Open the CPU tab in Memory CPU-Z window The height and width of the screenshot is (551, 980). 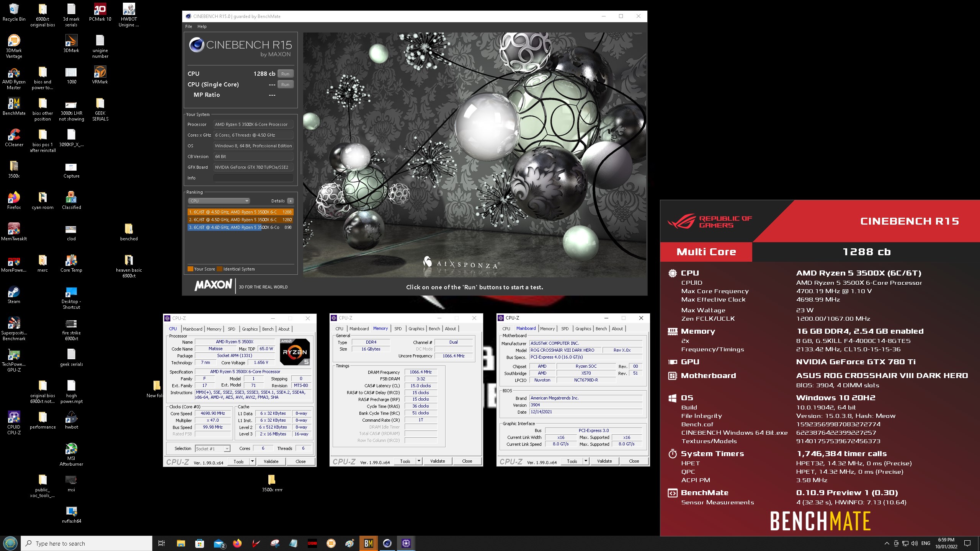[339, 329]
